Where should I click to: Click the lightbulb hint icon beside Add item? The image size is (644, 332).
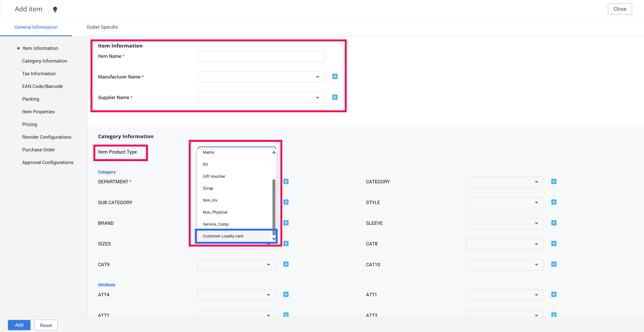coord(55,9)
